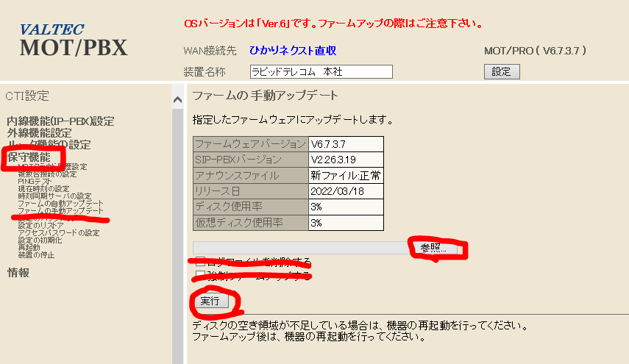This screenshot has height=364, width=629.
Task: Expand the 保守機能 menu section
Action: pos(29,157)
